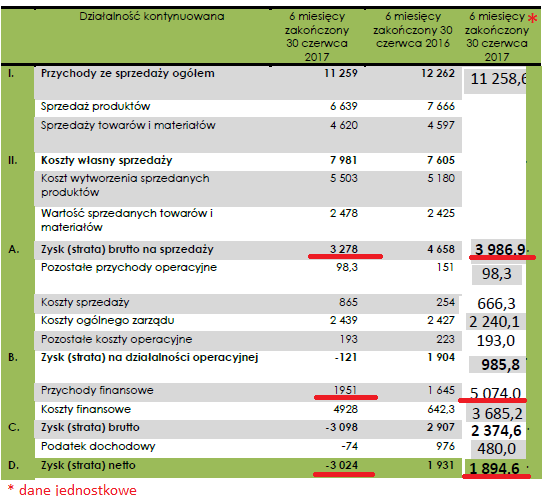
Task: Select the 7 666 product sales 2016 value
Action: tap(441, 106)
